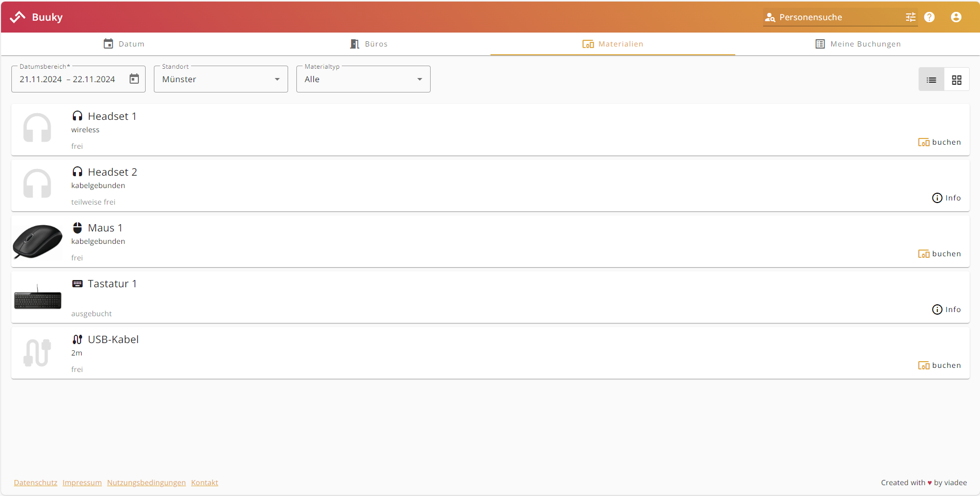Open Headset 1 placeholder image
This screenshot has width=980, height=496.
coord(37,128)
